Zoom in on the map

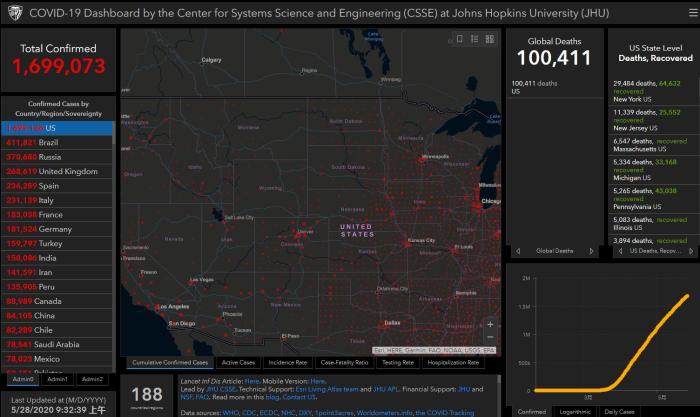[490, 324]
